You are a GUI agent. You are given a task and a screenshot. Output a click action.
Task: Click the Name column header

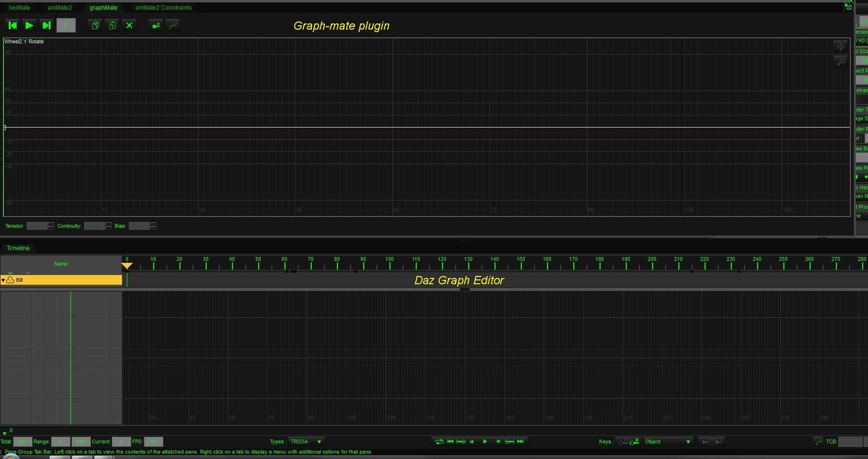click(61, 264)
